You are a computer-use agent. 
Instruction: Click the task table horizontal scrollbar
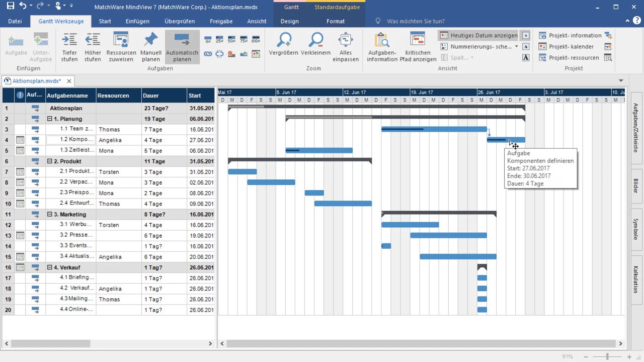point(50,344)
